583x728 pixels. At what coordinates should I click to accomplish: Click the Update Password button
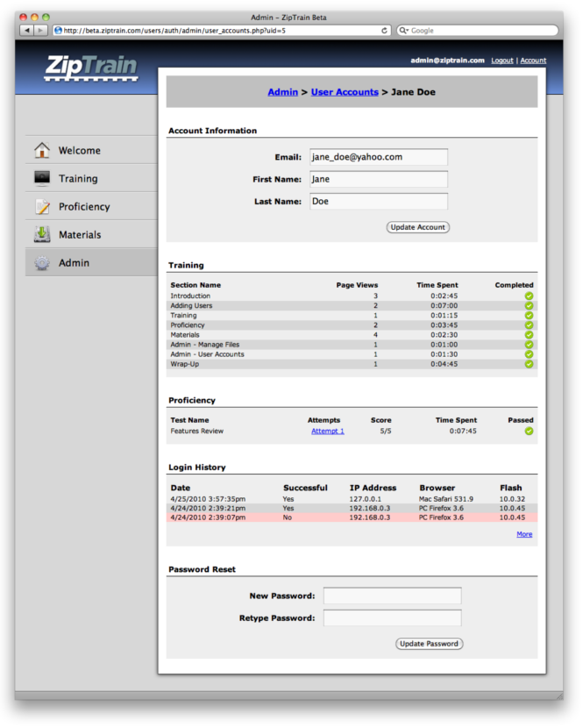pos(429,644)
